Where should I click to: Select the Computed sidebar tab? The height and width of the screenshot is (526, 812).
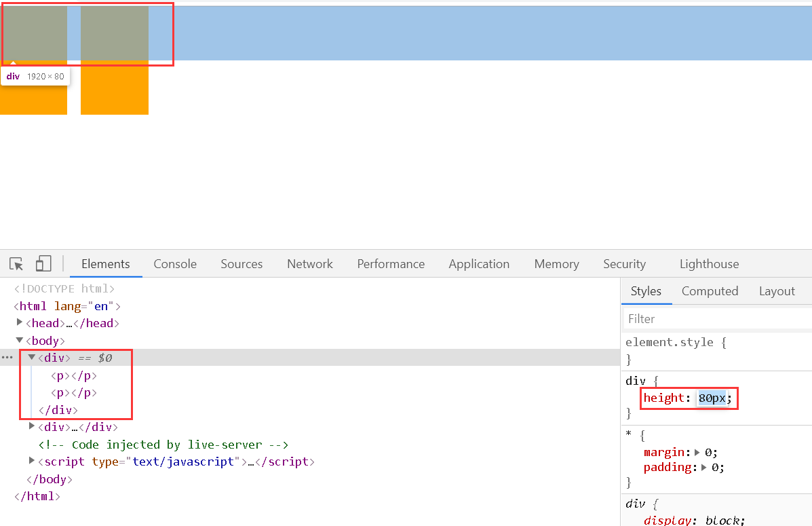pos(710,291)
